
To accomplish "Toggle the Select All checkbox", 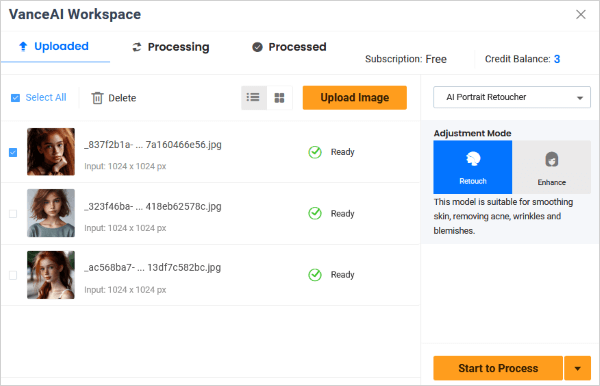I will click(x=15, y=98).
